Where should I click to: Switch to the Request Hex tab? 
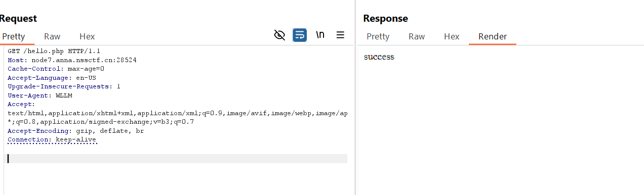point(87,36)
